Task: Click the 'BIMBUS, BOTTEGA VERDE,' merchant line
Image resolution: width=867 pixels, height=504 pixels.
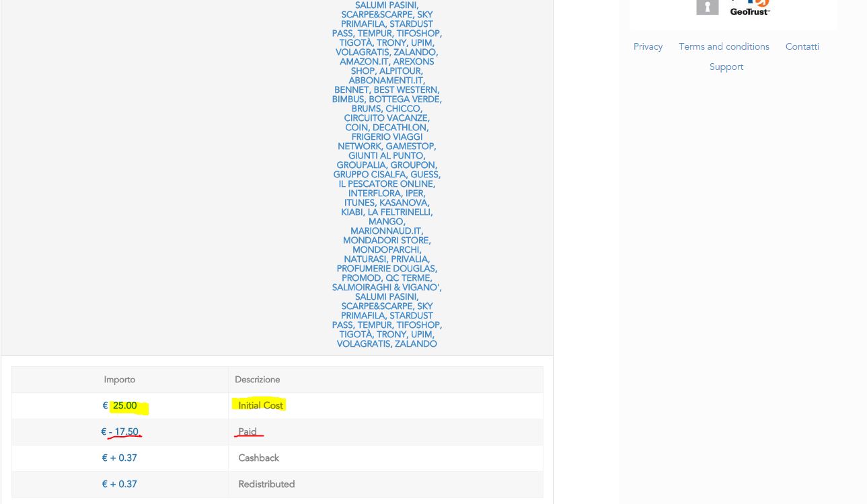Action: (x=387, y=99)
